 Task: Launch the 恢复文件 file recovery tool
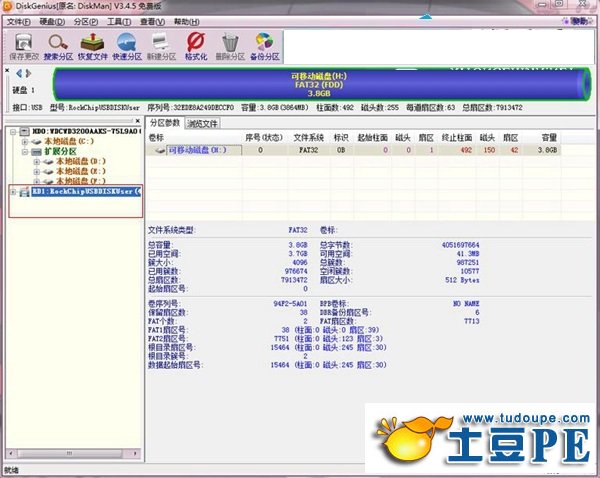point(93,46)
